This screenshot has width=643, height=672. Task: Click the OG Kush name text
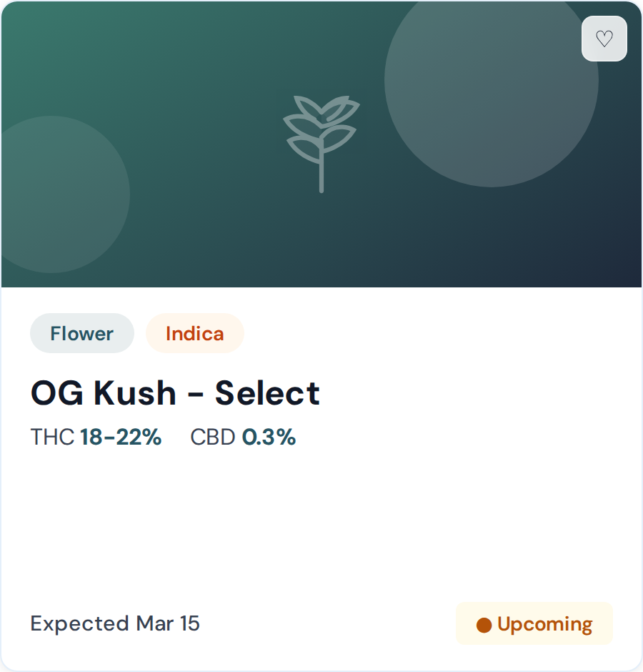tap(103, 393)
